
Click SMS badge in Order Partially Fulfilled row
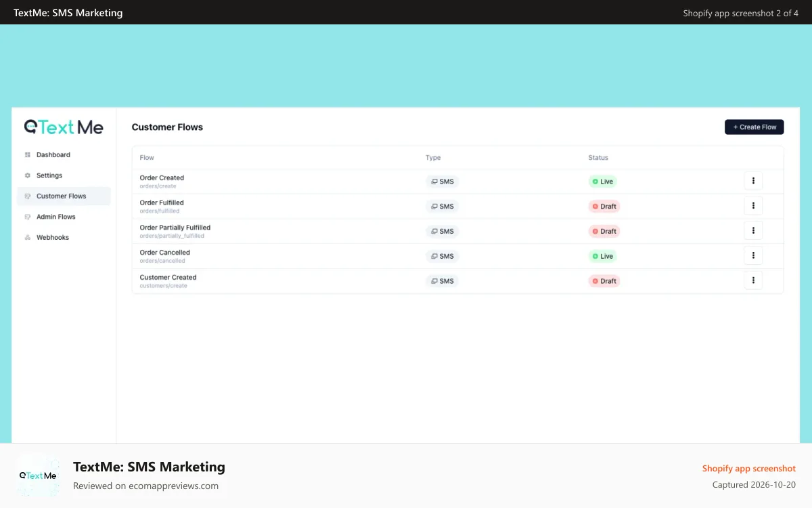click(x=443, y=231)
